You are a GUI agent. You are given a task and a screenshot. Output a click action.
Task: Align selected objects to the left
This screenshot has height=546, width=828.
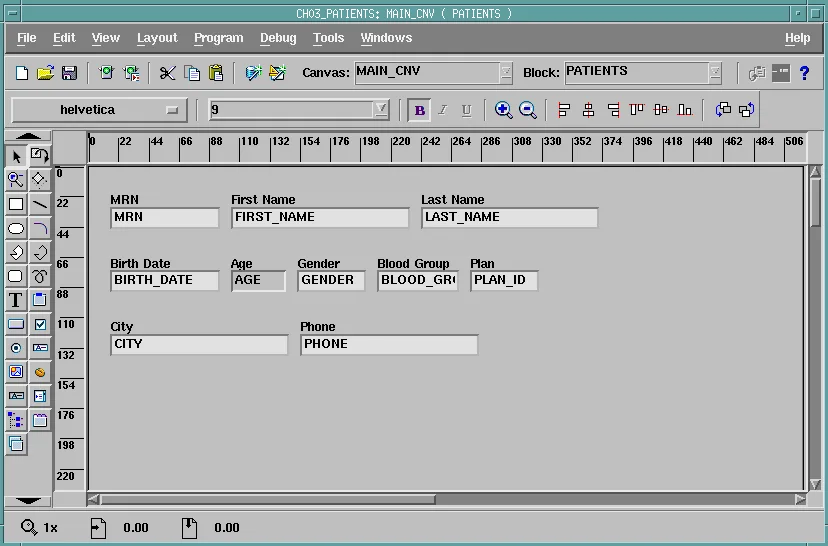coord(564,110)
